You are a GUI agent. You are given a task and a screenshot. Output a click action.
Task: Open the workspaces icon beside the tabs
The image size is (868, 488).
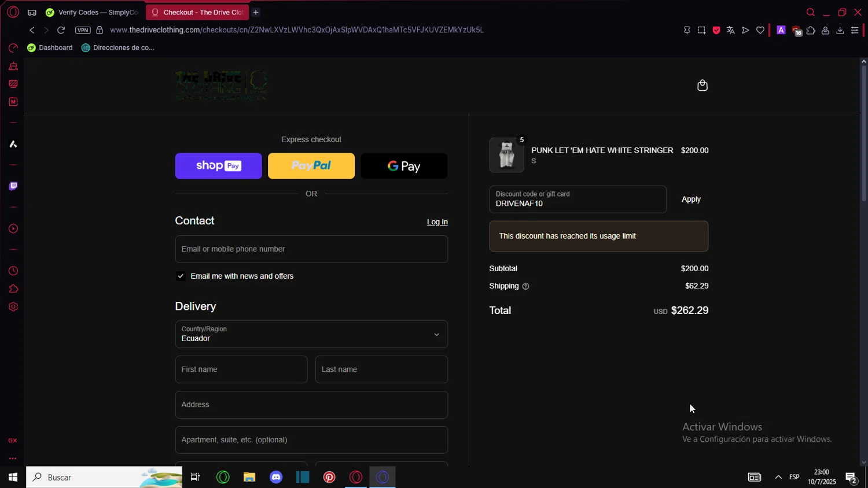[32, 12]
